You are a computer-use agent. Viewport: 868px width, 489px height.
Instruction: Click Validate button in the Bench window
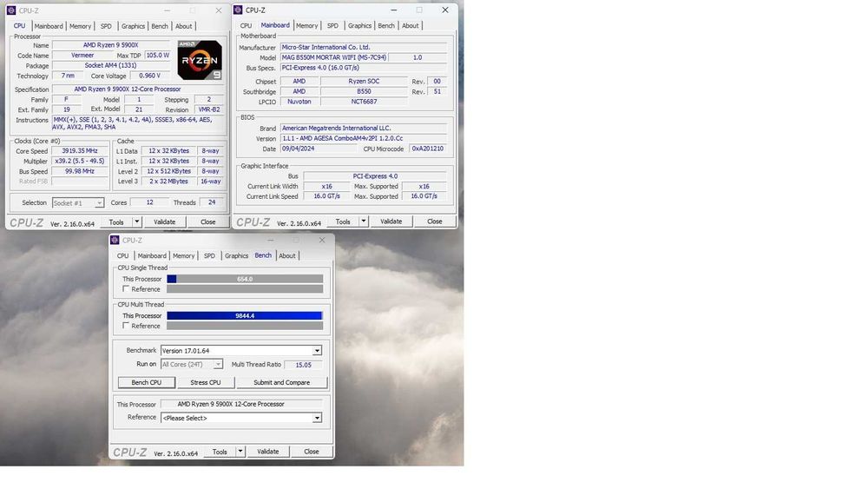(x=268, y=452)
